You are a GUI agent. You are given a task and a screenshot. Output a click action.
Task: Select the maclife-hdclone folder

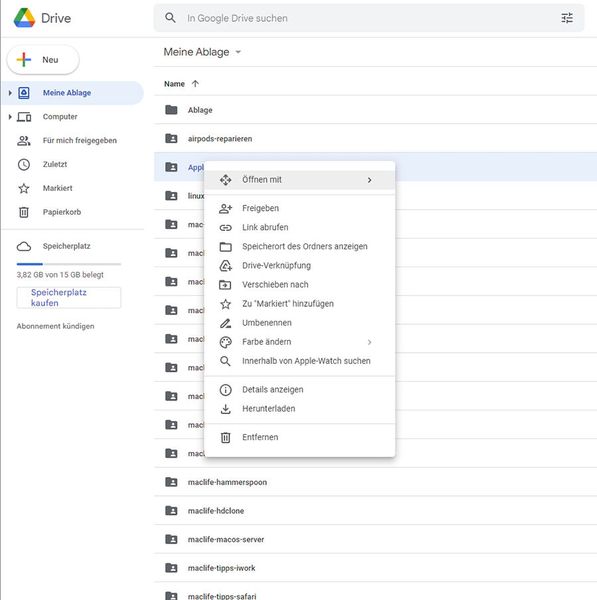375,511
